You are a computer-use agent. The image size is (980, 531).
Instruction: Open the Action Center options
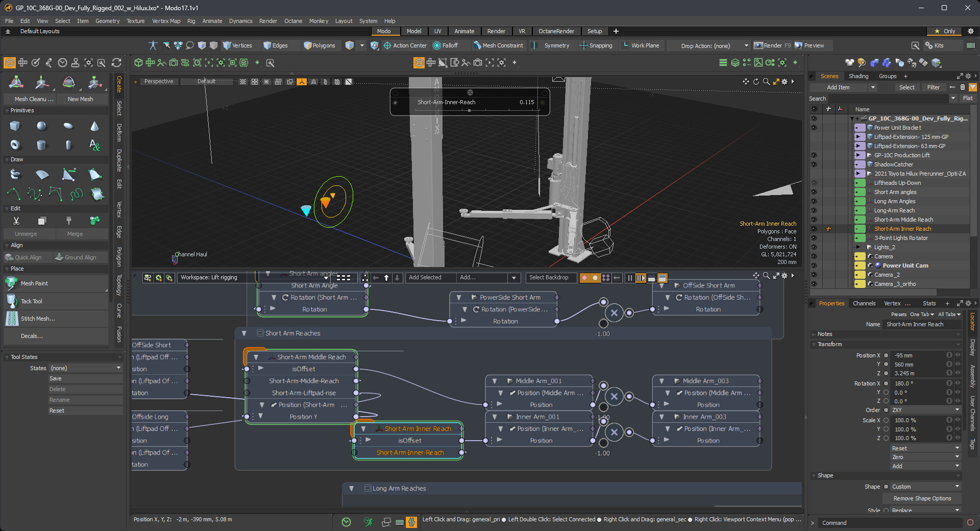pyautogui.click(x=405, y=45)
